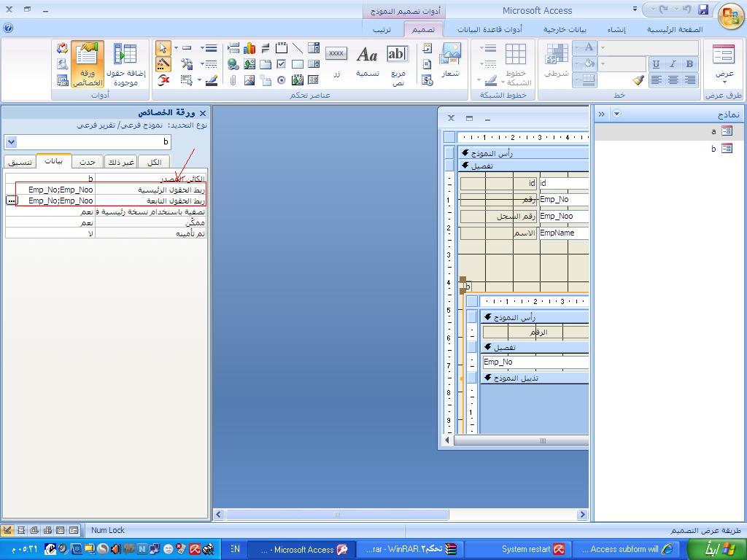
Task: Open Line Color dropdown in Controls group
Action: point(209,80)
